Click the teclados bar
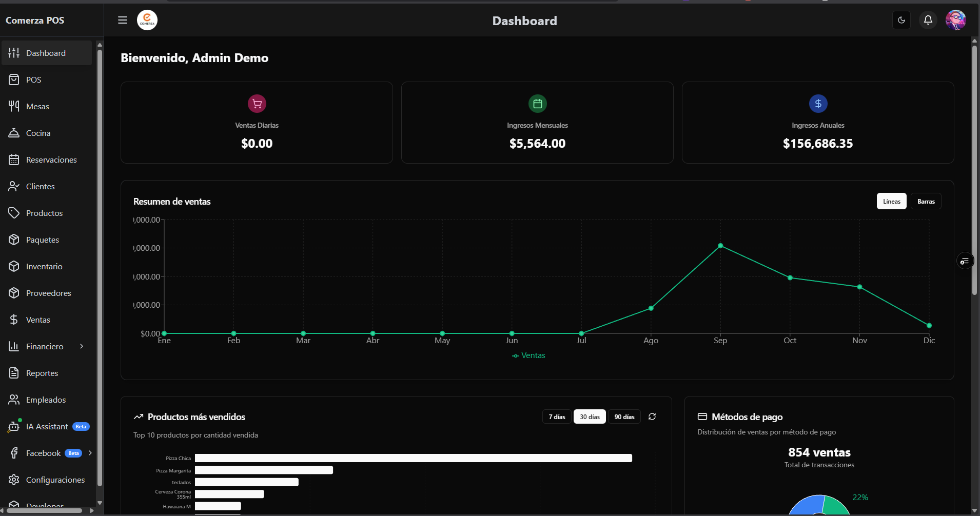The width and height of the screenshot is (980, 516). (x=247, y=482)
